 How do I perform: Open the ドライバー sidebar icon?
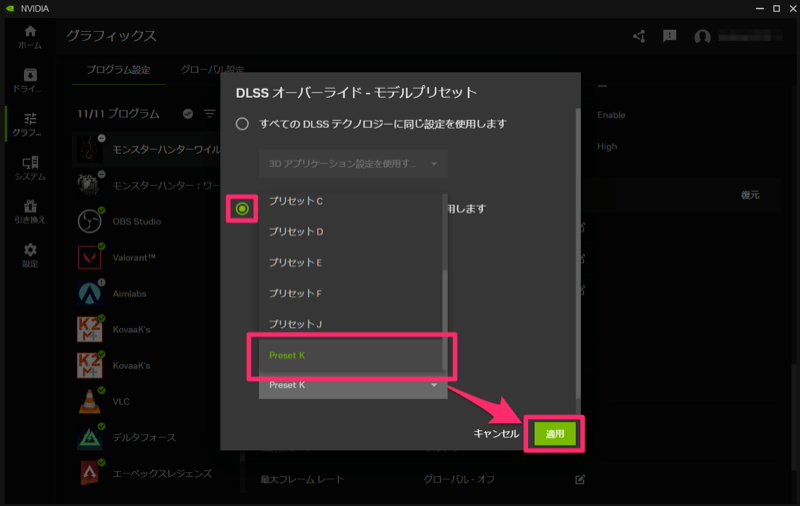(x=30, y=79)
